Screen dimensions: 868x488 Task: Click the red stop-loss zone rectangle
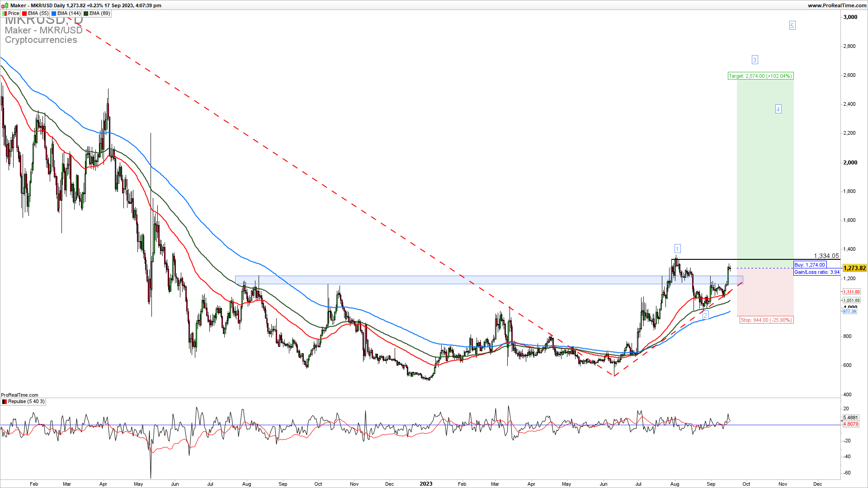[x=765, y=292]
